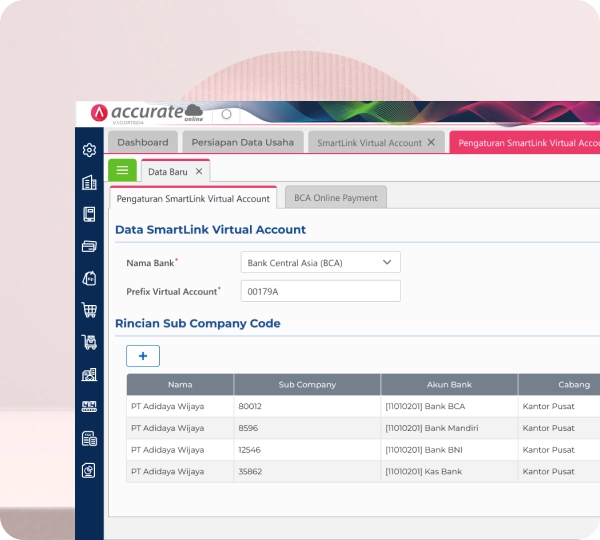Select sub company cell 8596
Screen dimensions: 600x540
point(307,428)
